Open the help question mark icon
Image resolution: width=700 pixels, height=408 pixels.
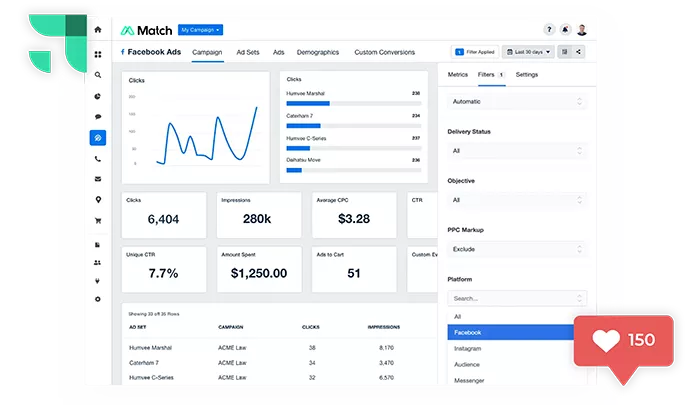coord(549,30)
